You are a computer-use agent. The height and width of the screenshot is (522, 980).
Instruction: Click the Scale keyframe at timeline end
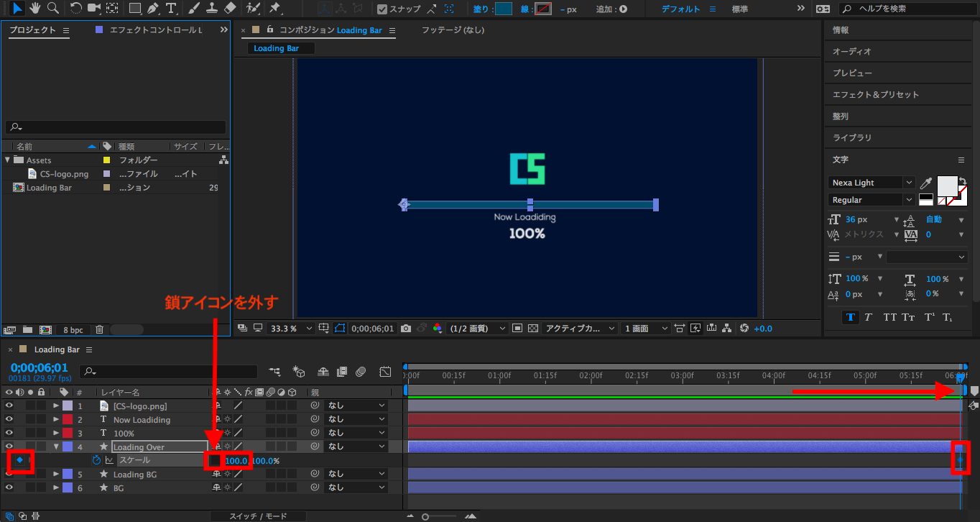click(960, 460)
